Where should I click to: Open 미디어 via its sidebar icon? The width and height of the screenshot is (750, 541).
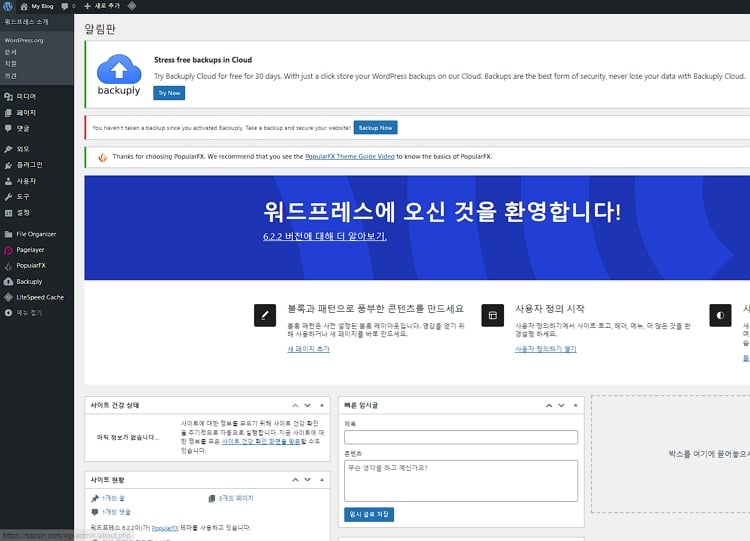point(8,97)
